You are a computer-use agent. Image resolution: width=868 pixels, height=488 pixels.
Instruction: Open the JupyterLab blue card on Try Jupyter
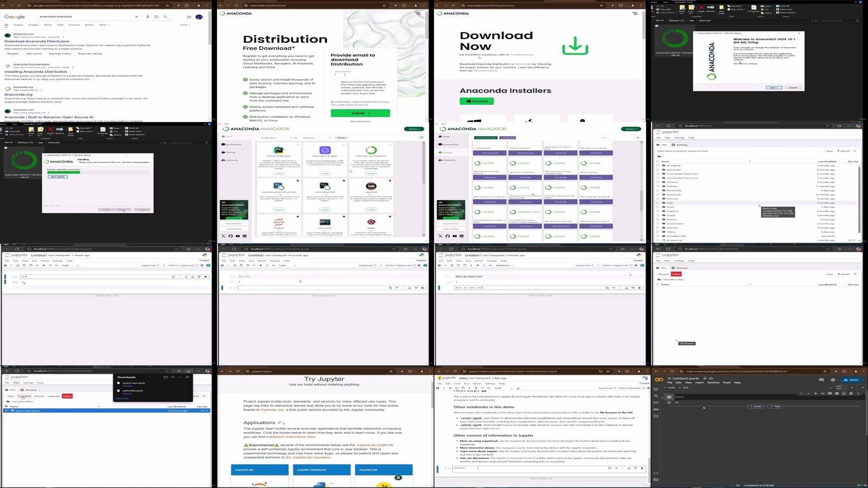(x=259, y=470)
